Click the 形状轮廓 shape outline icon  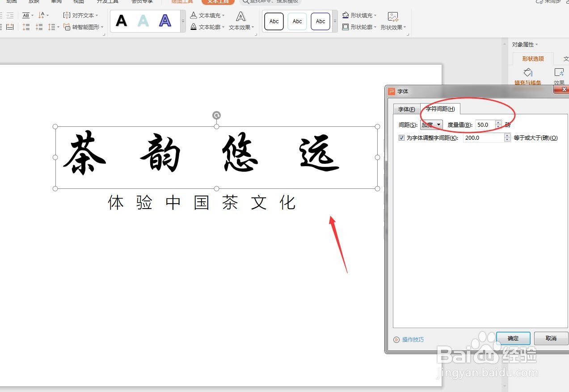click(x=346, y=27)
